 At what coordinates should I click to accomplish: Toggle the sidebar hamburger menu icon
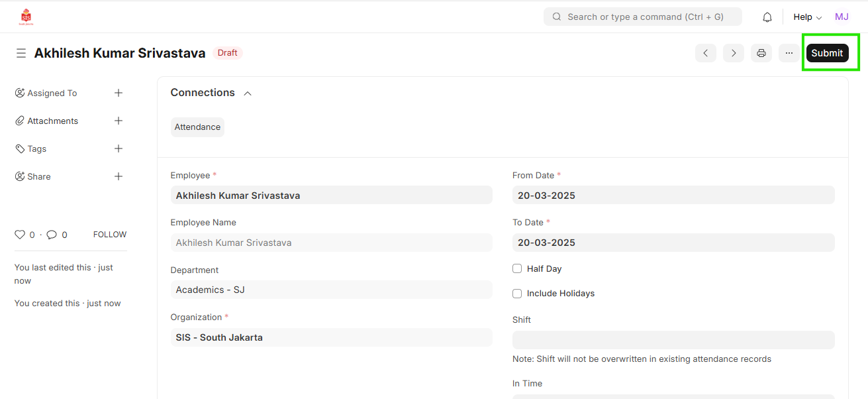21,53
